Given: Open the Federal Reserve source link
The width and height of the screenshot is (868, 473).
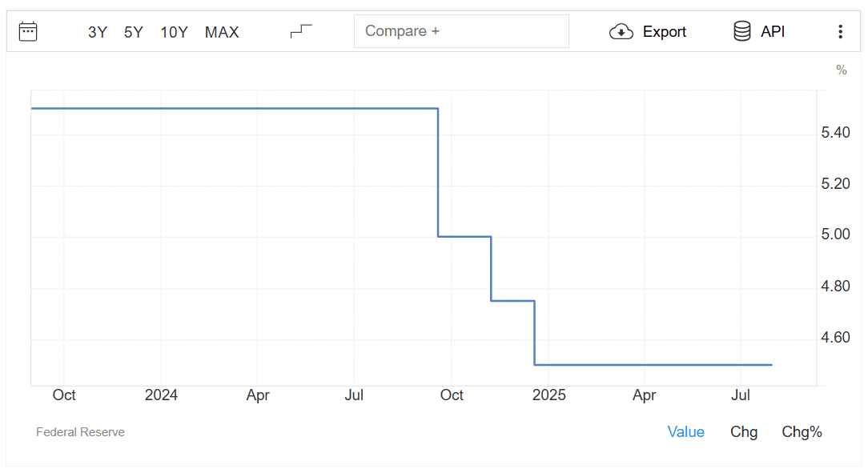Looking at the screenshot, I should point(80,432).
